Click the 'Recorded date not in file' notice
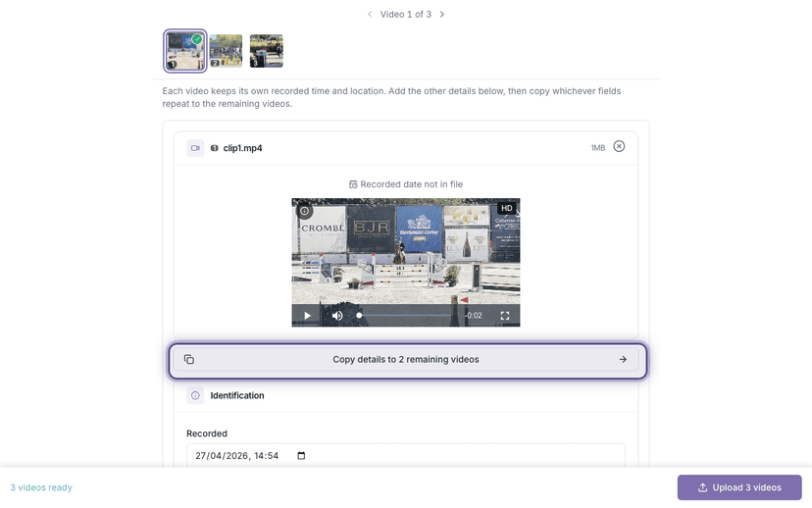812x508 pixels. click(x=405, y=184)
